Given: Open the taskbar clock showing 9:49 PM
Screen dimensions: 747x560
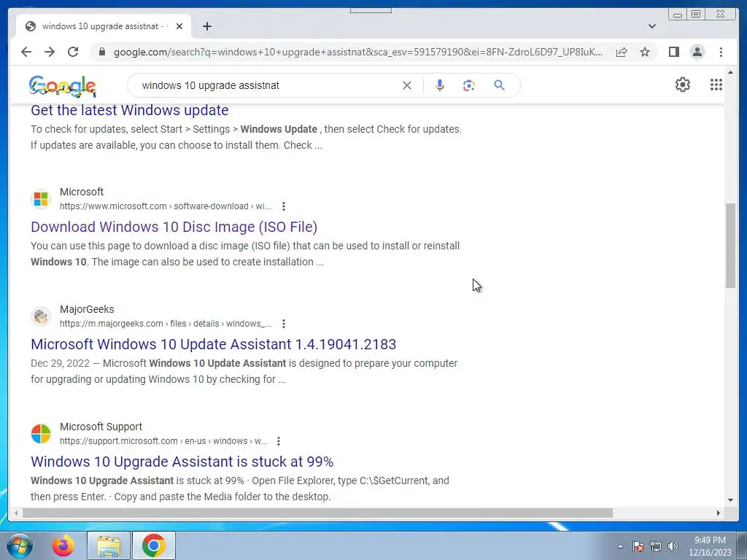Looking at the screenshot, I should tap(710, 546).
